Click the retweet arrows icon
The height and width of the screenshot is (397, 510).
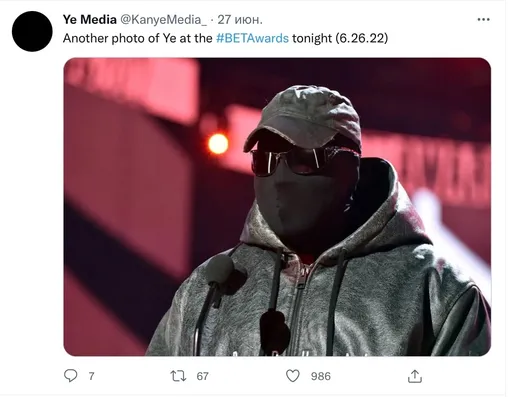(178, 376)
